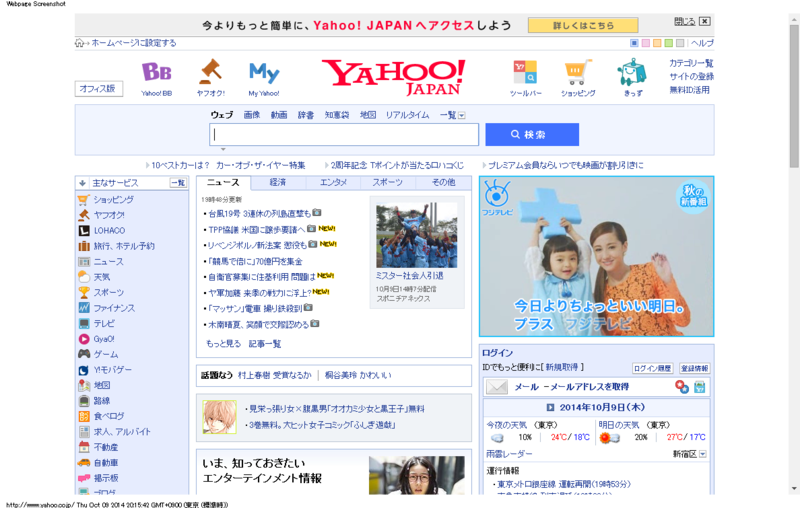Open ホームページに設定する link
The width and height of the screenshot is (800, 508).
pyautogui.click(x=134, y=43)
